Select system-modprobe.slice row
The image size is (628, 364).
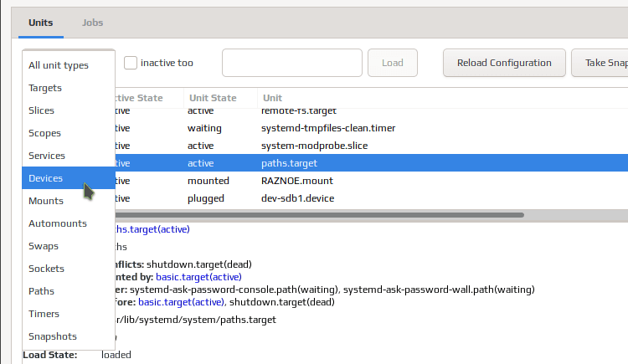click(372, 146)
